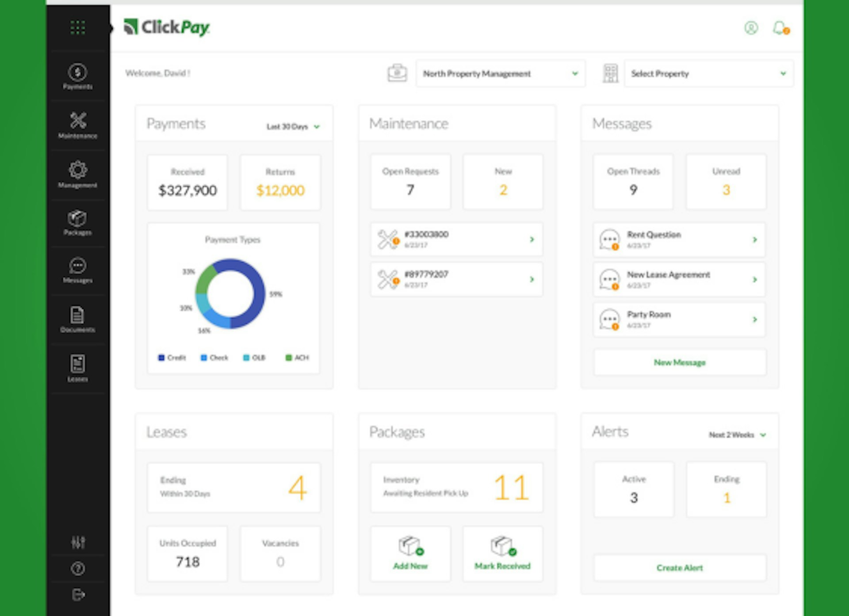
Task: Select the Maintenance icon in the sidebar
Action: 77,120
